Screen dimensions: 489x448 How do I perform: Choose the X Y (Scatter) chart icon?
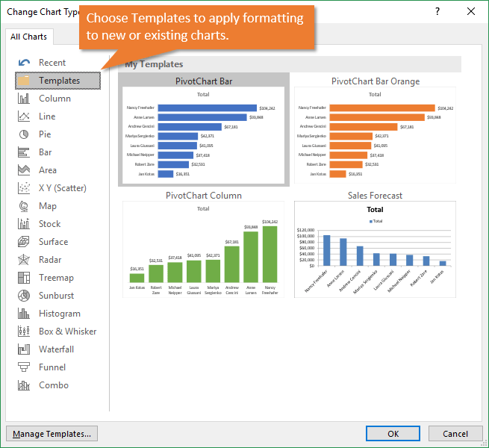(24, 188)
